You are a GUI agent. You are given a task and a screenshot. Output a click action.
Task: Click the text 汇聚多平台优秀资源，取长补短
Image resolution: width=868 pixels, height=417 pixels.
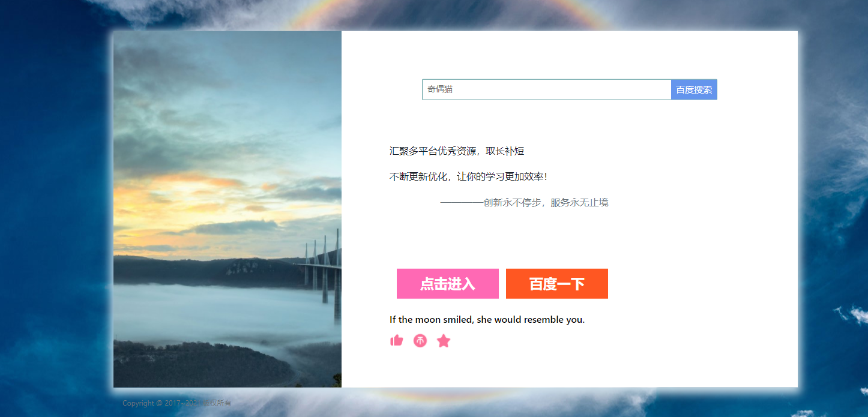point(457,151)
